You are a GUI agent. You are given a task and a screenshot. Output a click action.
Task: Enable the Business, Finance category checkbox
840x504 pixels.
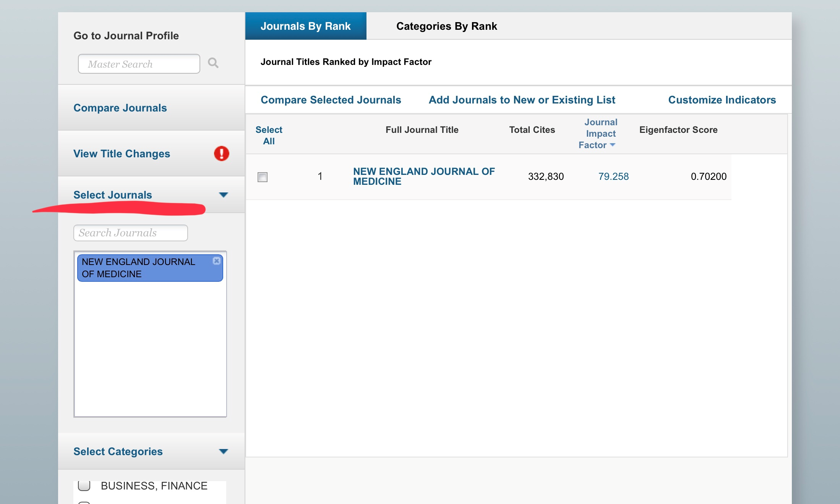point(84,486)
